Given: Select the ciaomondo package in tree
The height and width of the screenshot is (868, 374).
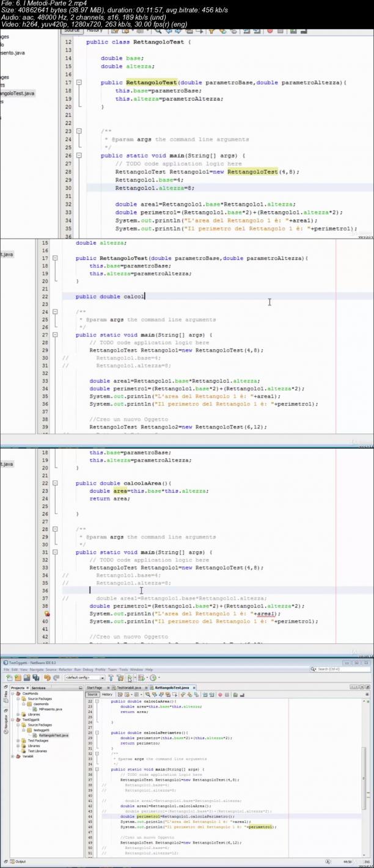Looking at the screenshot, I should (x=41, y=704).
